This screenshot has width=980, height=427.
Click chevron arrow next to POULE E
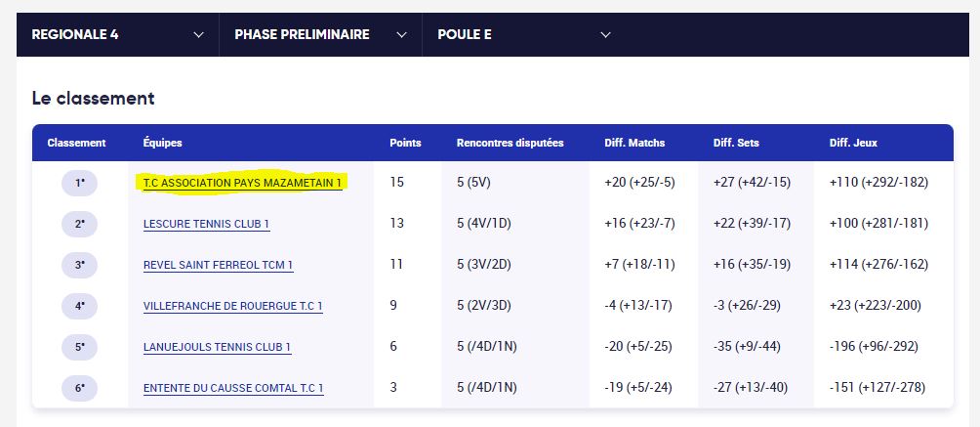[x=605, y=35]
